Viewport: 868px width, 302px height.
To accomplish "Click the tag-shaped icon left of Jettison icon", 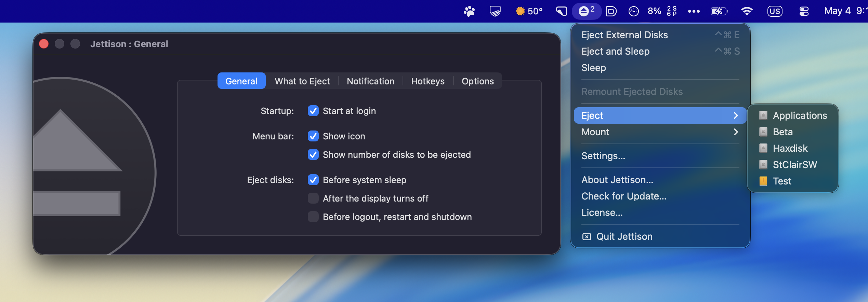I will tap(561, 11).
